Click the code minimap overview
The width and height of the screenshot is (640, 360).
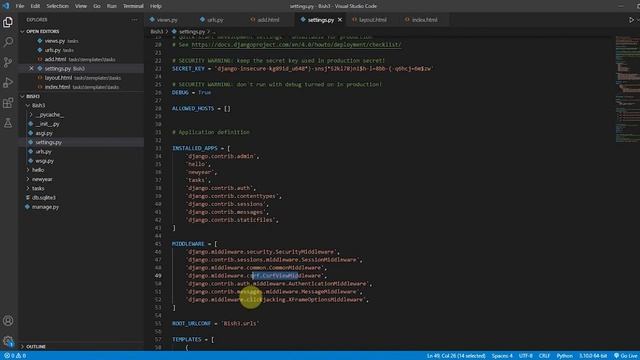pos(627,90)
